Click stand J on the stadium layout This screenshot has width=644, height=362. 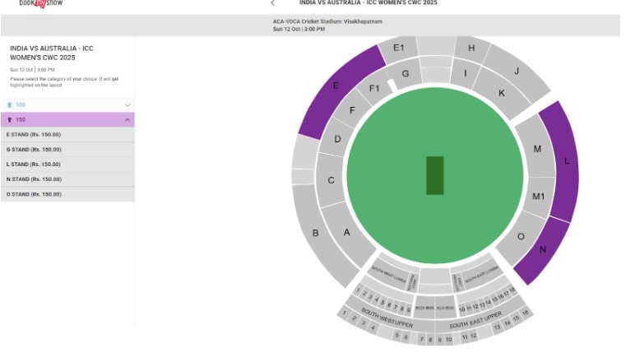click(517, 72)
